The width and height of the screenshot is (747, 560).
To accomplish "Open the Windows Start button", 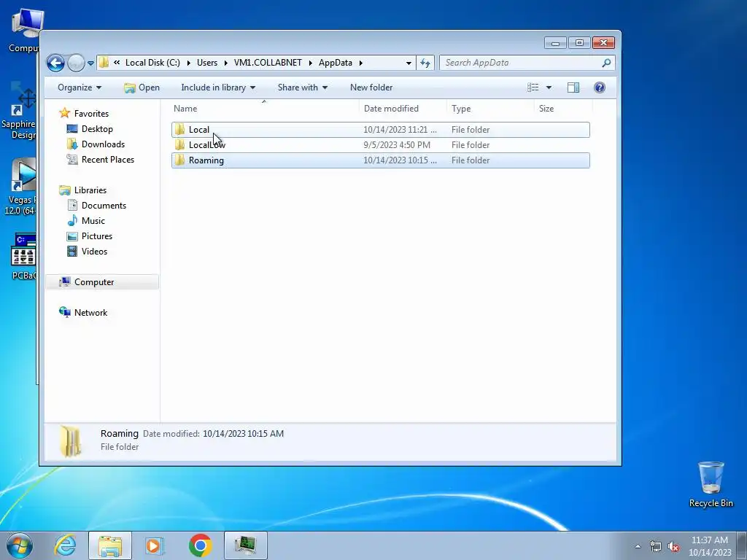I will (x=20, y=545).
